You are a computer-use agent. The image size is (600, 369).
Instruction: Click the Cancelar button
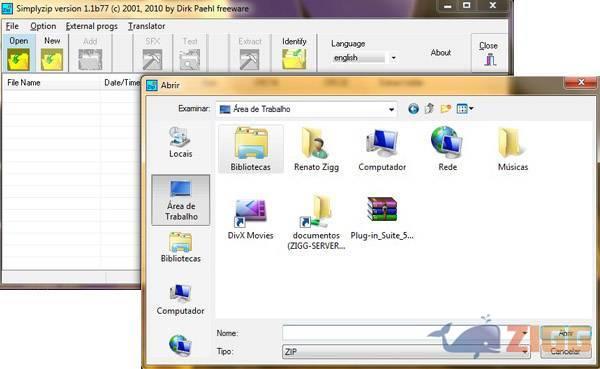point(566,351)
